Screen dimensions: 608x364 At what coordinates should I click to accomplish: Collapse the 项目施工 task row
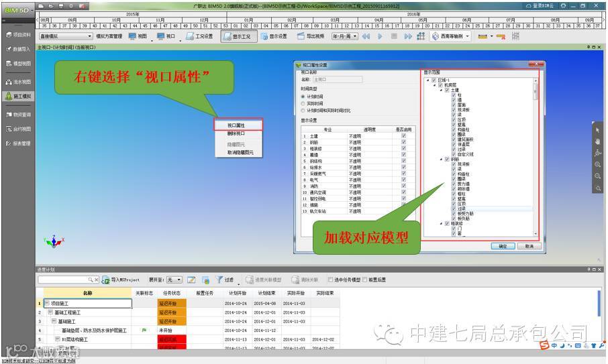pos(47,303)
